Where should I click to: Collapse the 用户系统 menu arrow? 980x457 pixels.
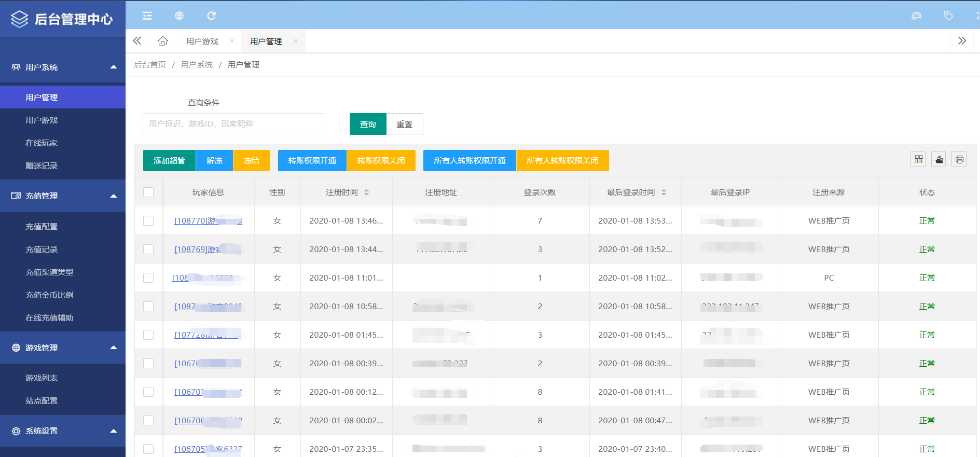point(114,67)
